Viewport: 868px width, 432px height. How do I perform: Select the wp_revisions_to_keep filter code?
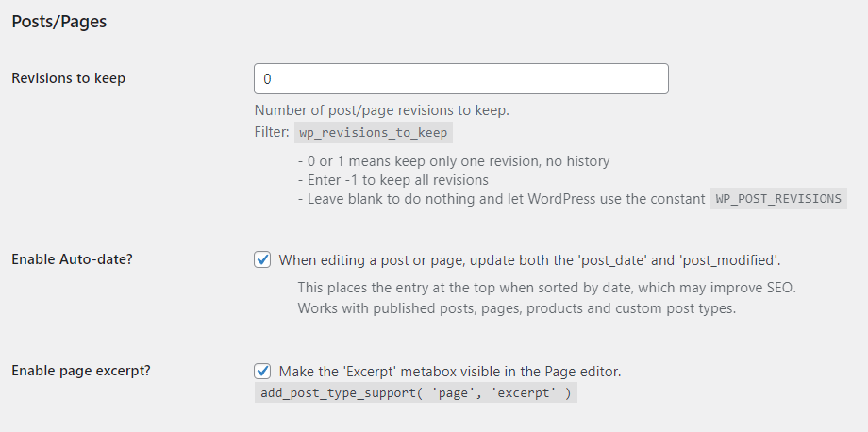pos(374,133)
